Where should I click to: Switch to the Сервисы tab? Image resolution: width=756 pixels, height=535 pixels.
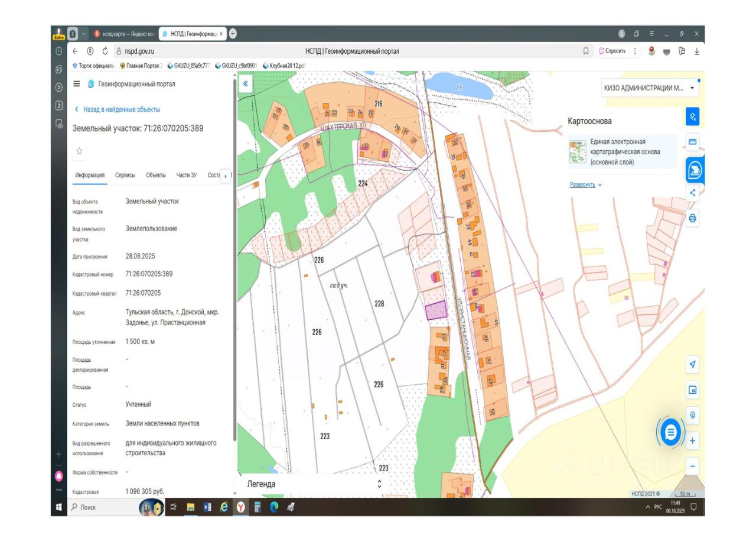pyautogui.click(x=125, y=175)
